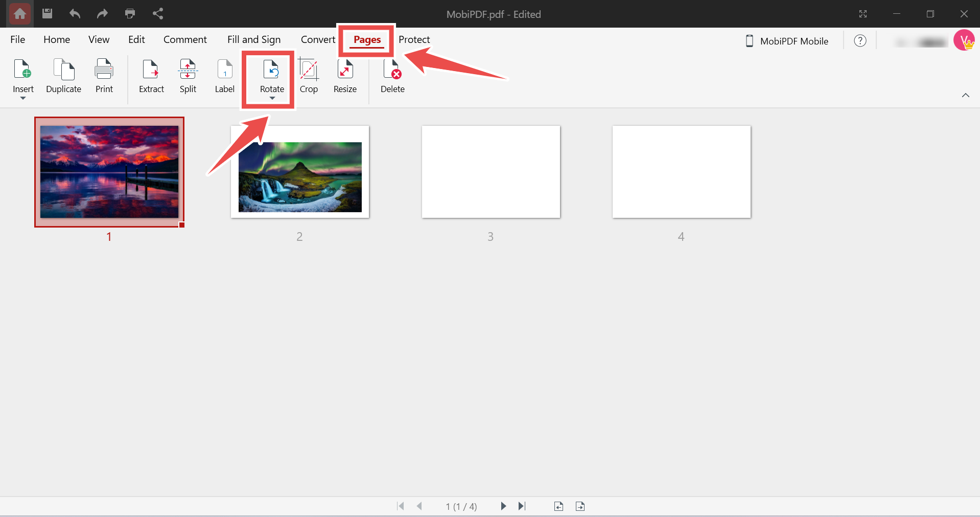Switch to the Comment tab
Image resolution: width=980 pixels, height=517 pixels.
(x=185, y=39)
